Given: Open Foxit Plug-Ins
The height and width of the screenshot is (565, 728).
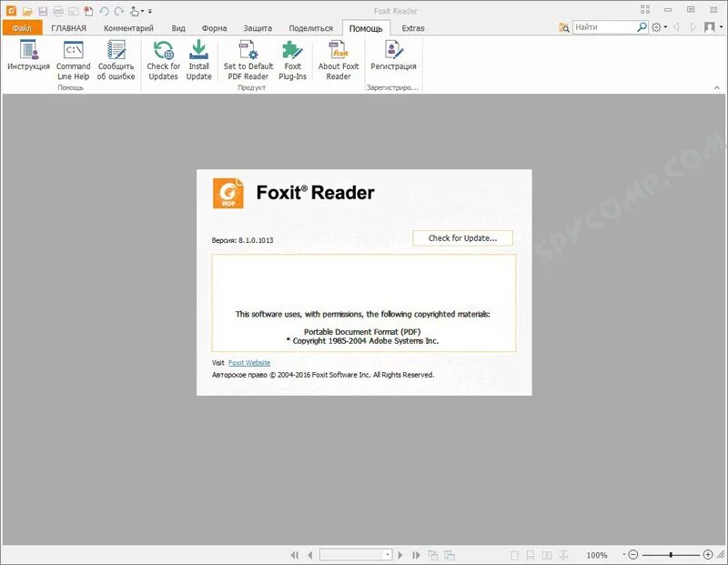Looking at the screenshot, I should click(x=292, y=62).
